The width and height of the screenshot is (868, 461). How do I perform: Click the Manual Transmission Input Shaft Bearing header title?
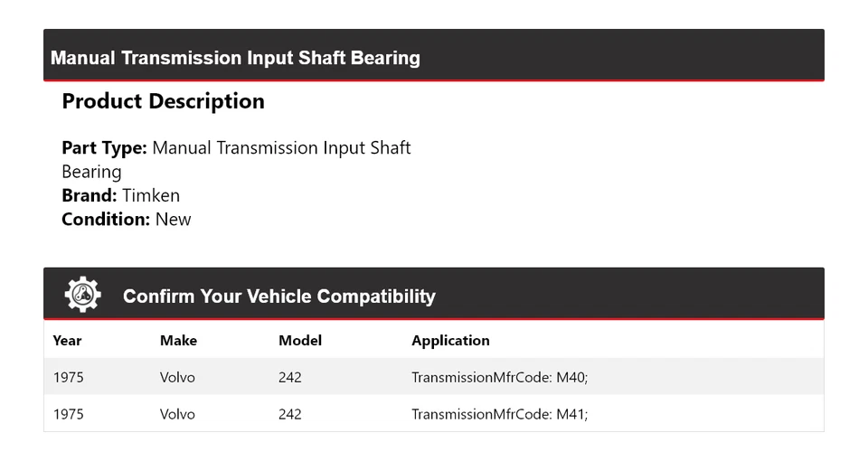235,58
